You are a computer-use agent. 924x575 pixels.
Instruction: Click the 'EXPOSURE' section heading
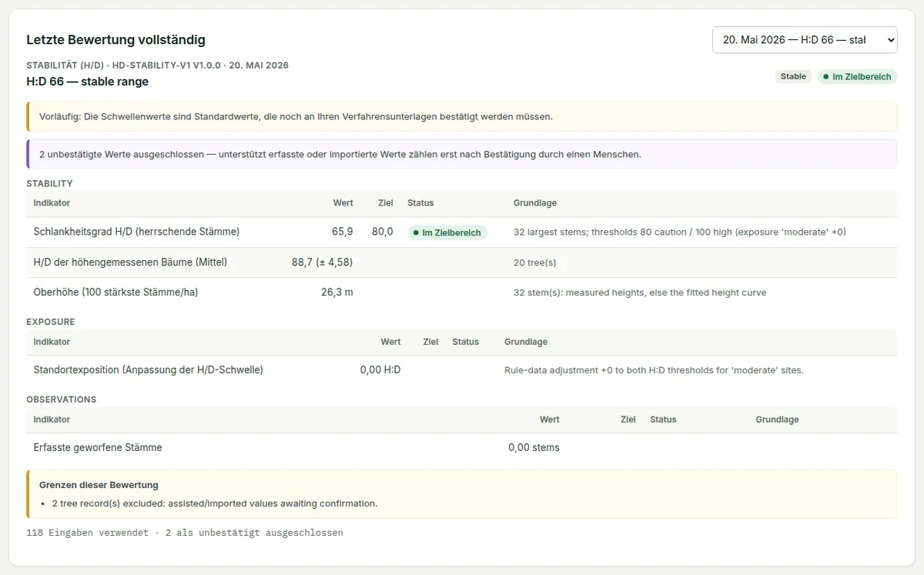pyautogui.click(x=51, y=322)
